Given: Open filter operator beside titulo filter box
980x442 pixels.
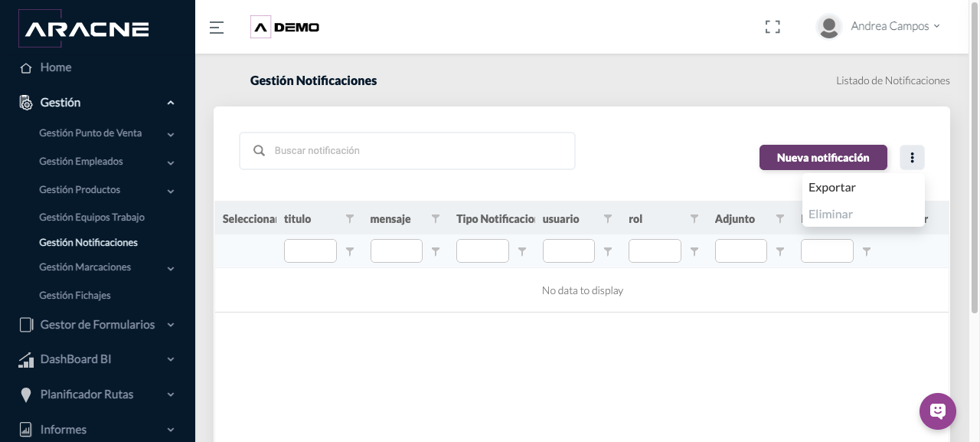Looking at the screenshot, I should [x=350, y=251].
